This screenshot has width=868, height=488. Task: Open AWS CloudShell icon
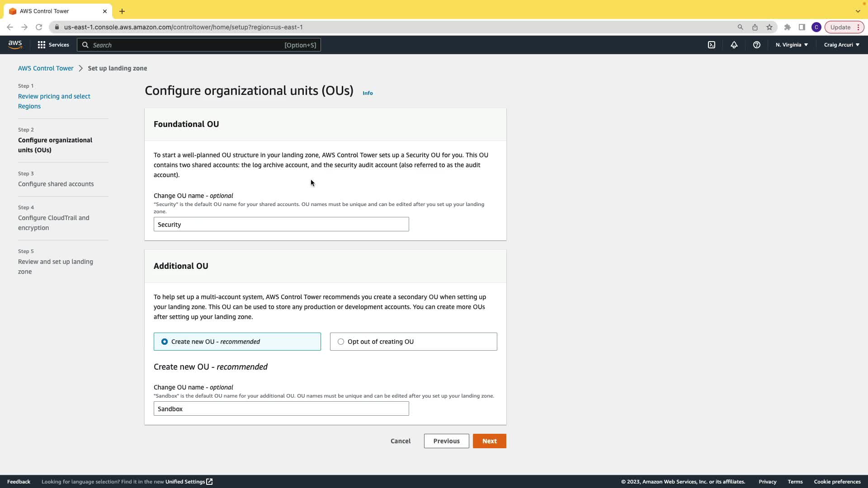(712, 45)
